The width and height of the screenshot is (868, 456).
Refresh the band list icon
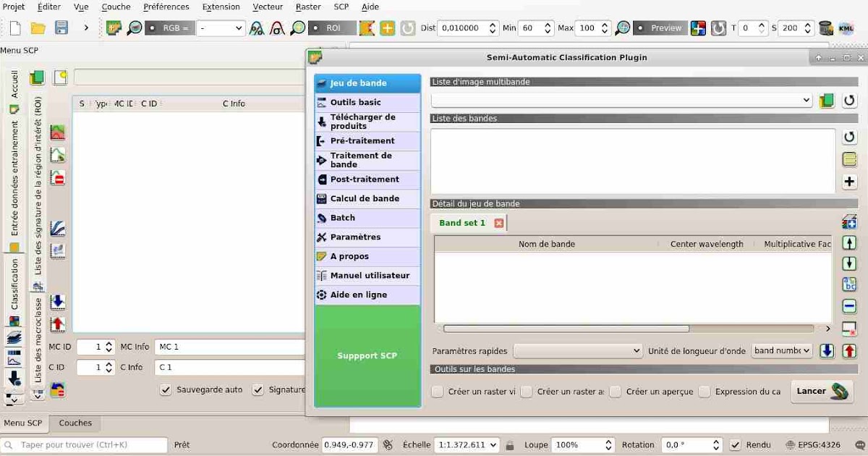(850, 137)
